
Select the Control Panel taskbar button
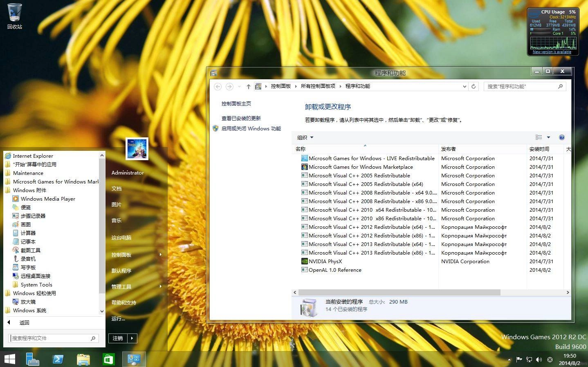134,359
